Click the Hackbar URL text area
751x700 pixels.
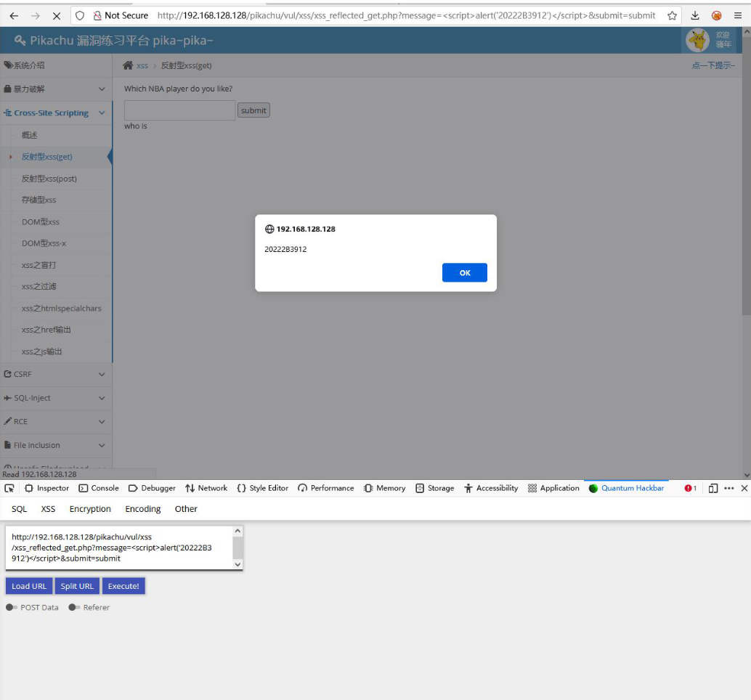point(119,548)
